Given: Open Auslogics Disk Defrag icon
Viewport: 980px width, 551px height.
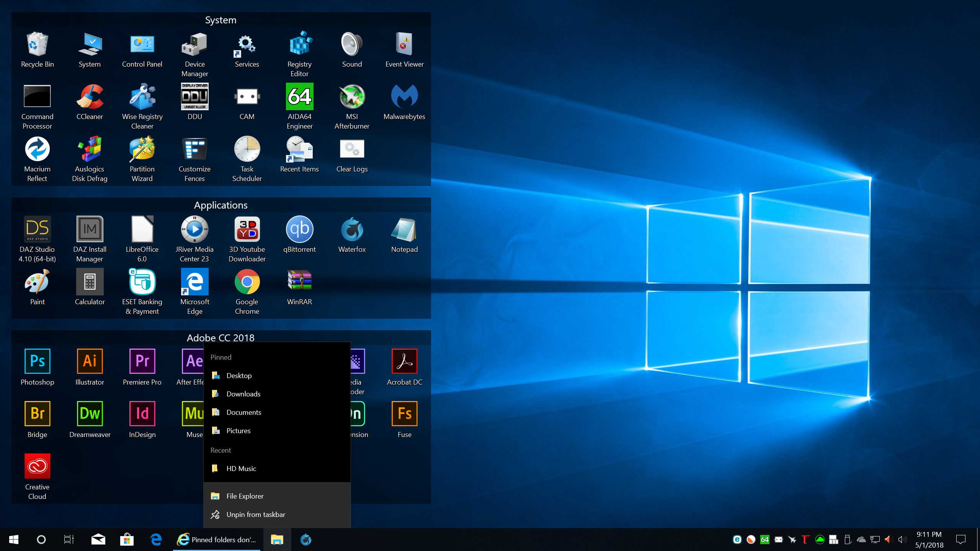Looking at the screenshot, I should pyautogui.click(x=90, y=159).
